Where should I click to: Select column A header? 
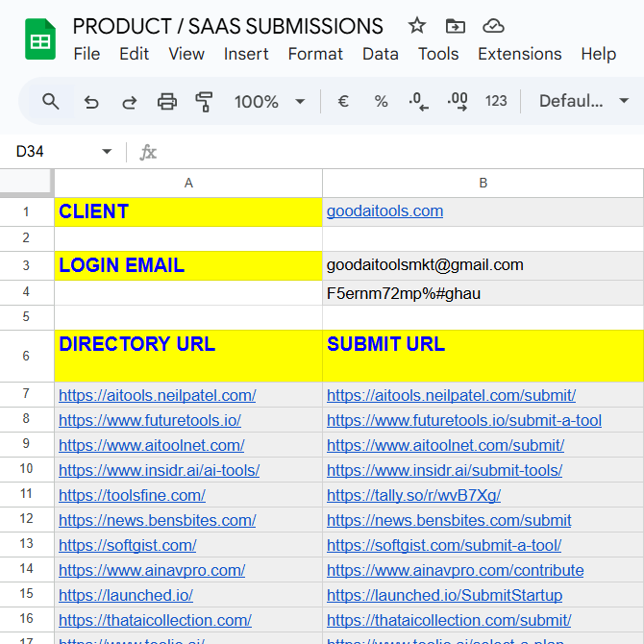188,184
